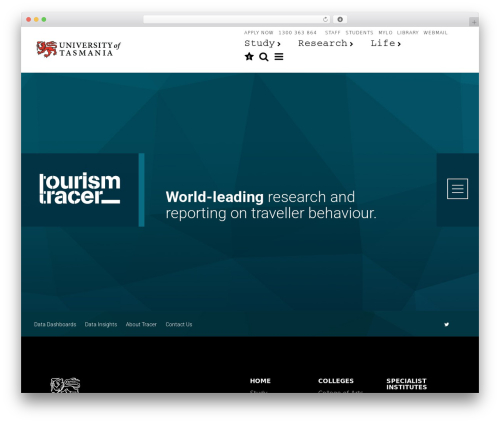Open the Students link
Image resolution: width=500 pixels, height=423 pixels.
(359, 33)
